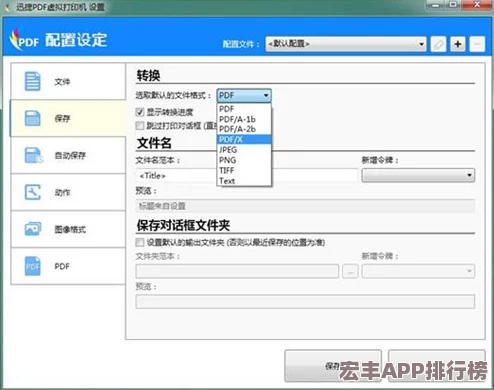Click the 图像格式 picture icon
Image resolution: width=494 pixels, height=390 pixels.
[x=33, y=229]
